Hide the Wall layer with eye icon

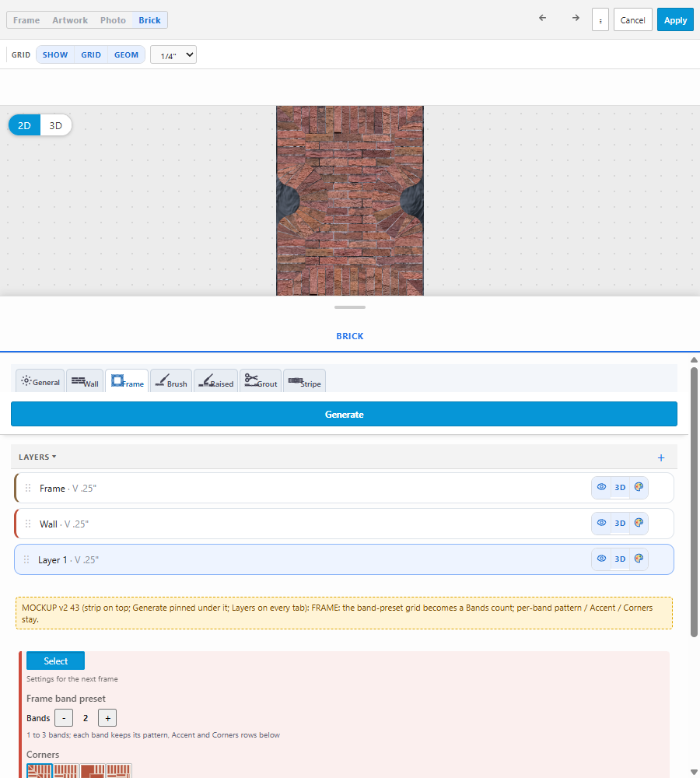tap(601, 523)
